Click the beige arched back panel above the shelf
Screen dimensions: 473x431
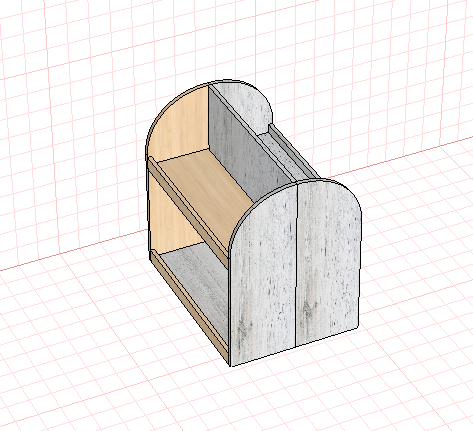tap(178, 125)
